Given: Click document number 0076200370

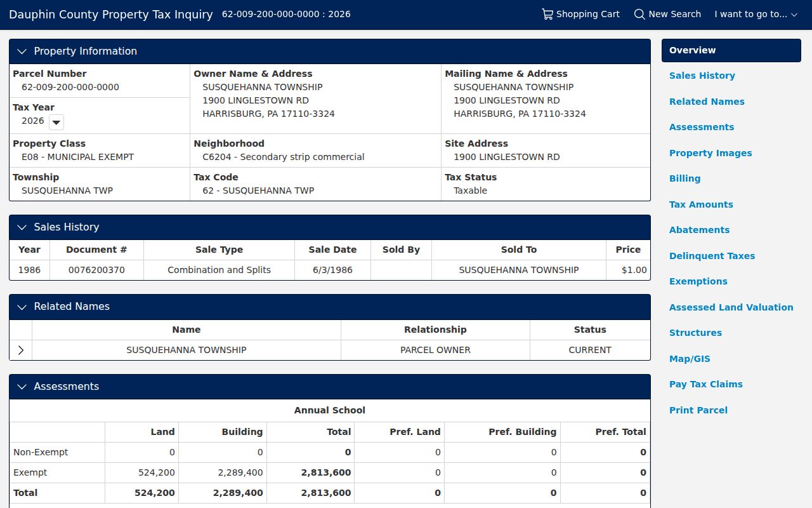Looking at the screenshot, I should point(96,270).
